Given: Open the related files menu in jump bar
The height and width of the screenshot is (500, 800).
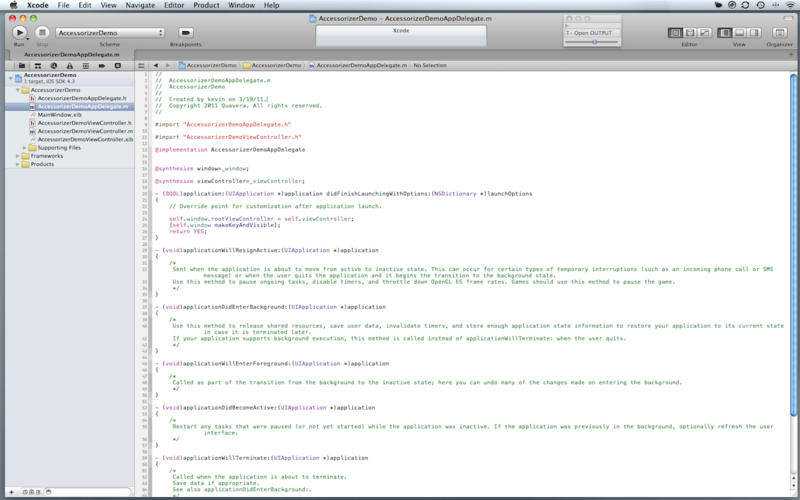Looking at the screenshot, I should point(141,65).
